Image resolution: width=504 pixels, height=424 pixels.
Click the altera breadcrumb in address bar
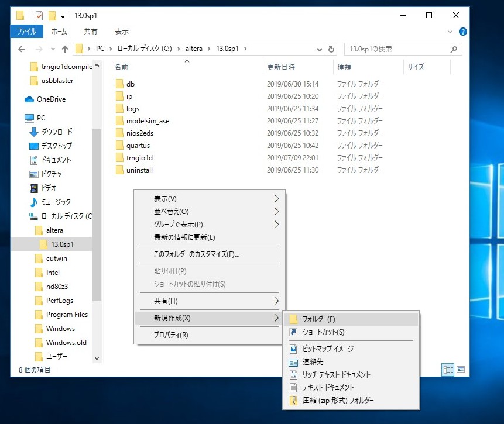coord(194,49)
